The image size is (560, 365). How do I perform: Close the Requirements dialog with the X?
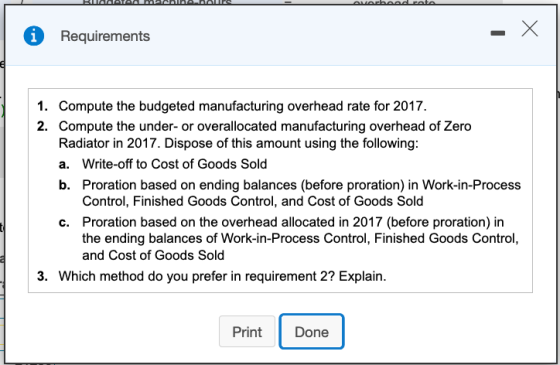[530, 29]
